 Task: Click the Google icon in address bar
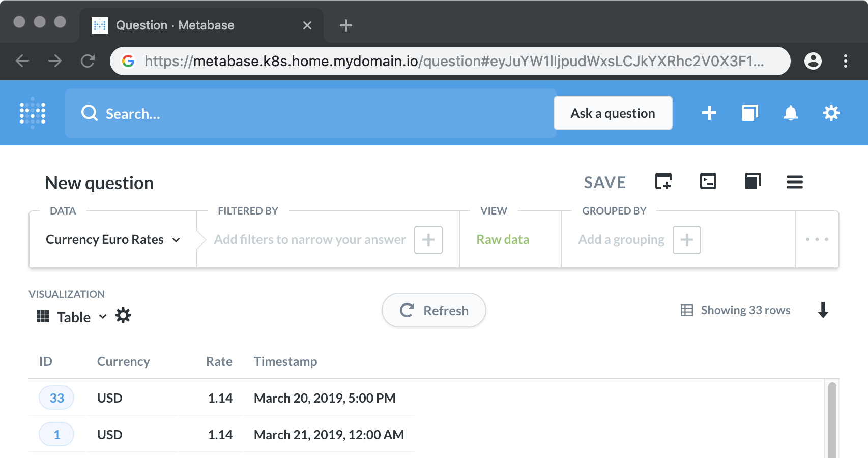click(128, 61)
